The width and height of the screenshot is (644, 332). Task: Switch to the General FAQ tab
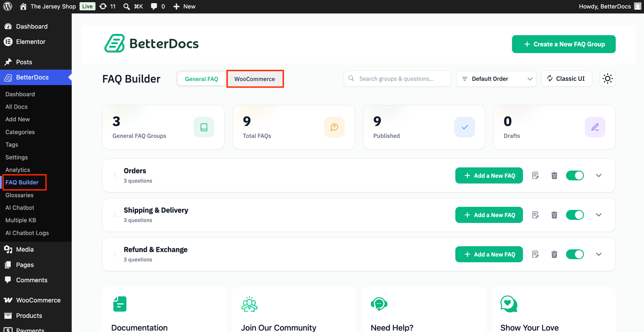(x=202, y=79)
